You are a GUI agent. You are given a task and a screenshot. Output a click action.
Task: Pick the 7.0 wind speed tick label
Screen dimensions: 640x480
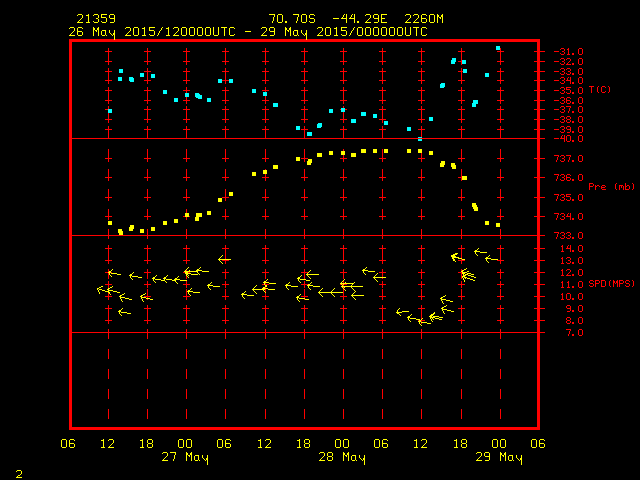coord(575,333)
